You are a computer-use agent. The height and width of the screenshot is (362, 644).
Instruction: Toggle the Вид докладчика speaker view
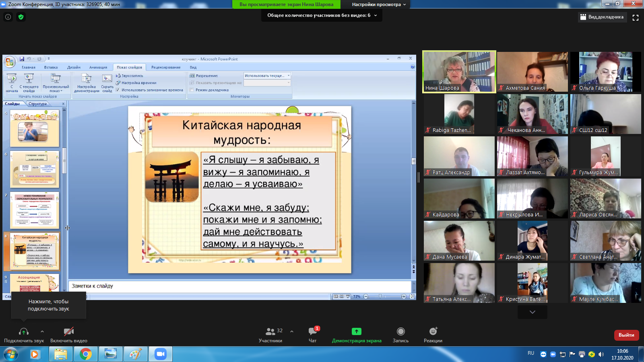point(602,17)
